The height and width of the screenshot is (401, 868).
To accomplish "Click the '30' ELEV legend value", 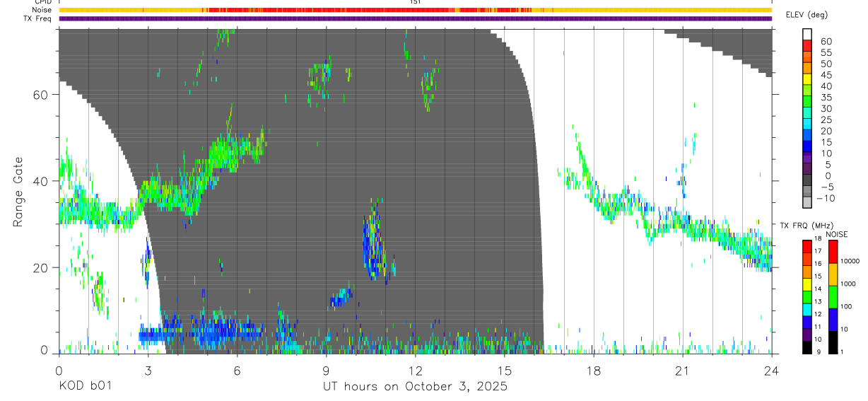I will click(x=825, y=109).
